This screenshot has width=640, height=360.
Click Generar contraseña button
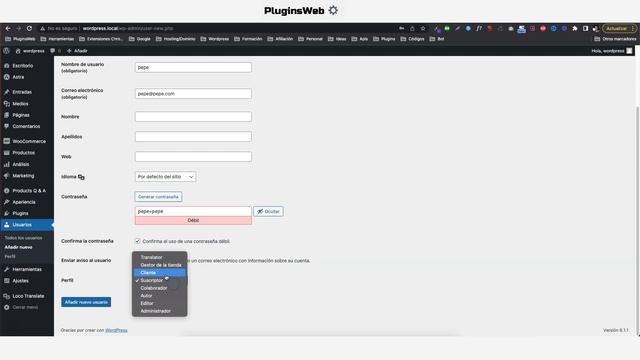(x=158, y=197)
